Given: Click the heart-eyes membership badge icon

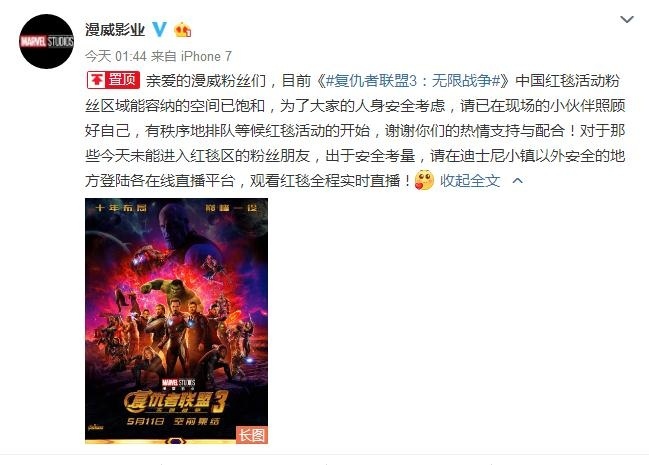Looking at the screenshot, I should 183,30.
